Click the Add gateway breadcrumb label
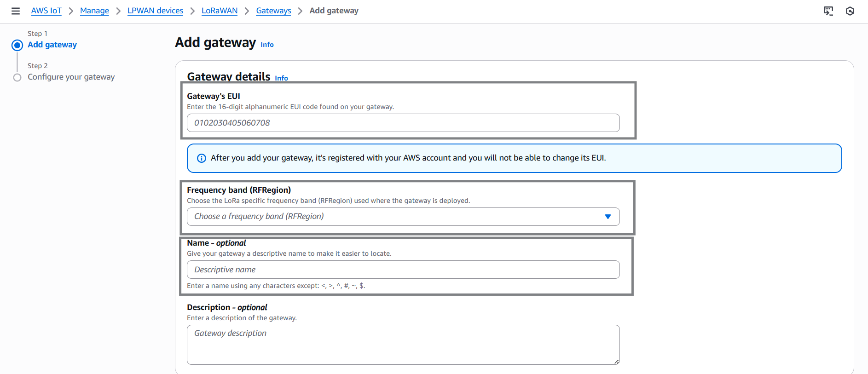 [334, 11]
